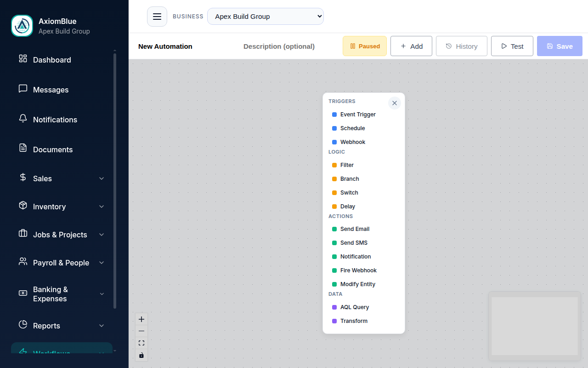This screenshot has width=588, height=368.
Task: Open the automation History
Action: pos(462,46)
